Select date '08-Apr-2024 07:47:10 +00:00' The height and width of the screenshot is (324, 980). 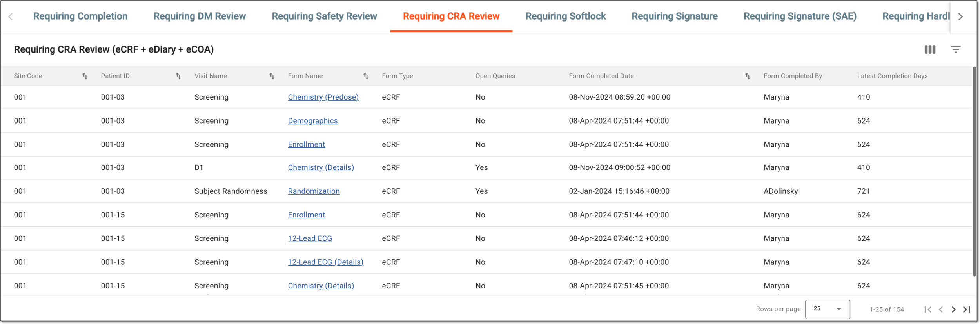click(x=619, y=262)
